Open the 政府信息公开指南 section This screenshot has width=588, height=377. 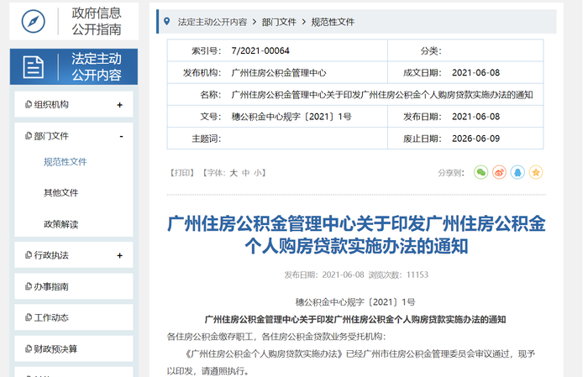tap(74, 21)
